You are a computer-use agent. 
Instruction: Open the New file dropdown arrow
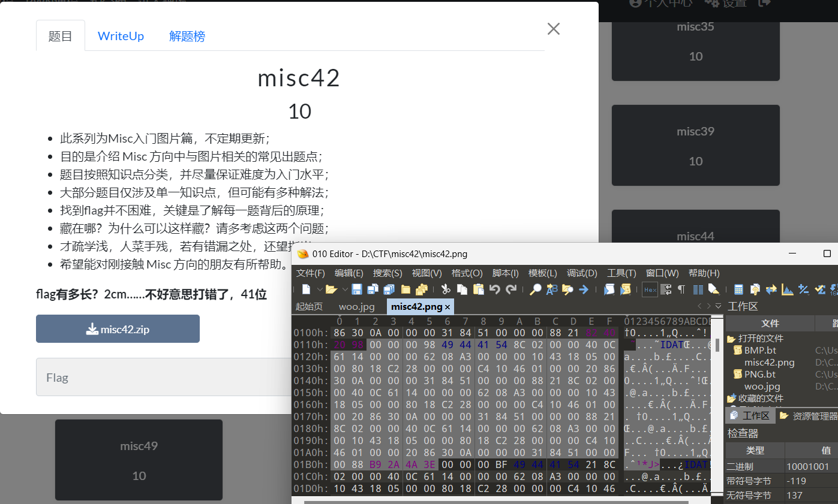(x=320, y=289)
